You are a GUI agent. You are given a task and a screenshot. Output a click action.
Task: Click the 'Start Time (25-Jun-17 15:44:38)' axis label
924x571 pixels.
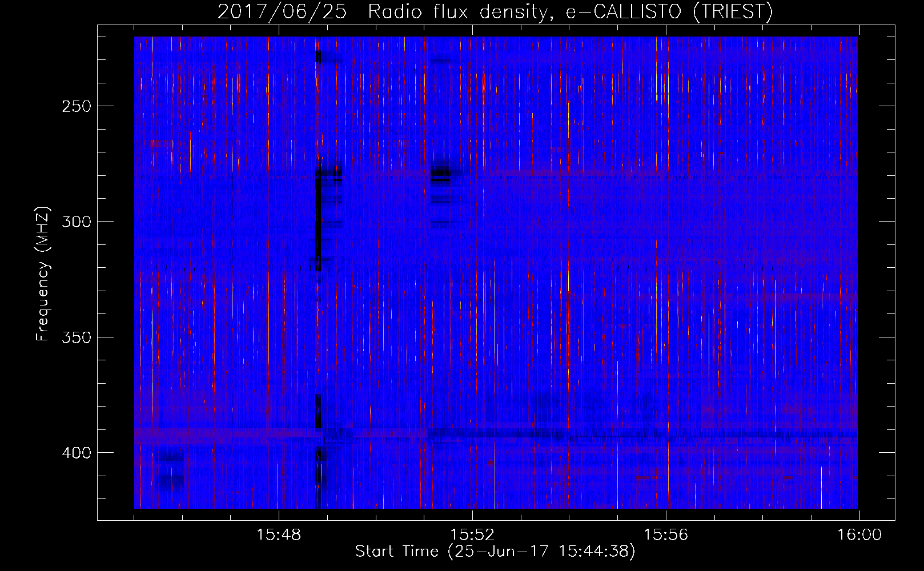coord(495,552)
